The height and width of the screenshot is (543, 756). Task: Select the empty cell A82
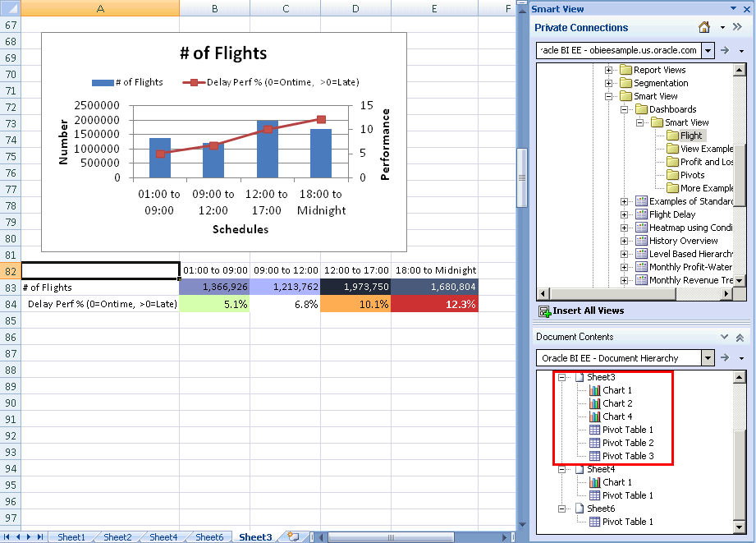click(x=100, y=271)
